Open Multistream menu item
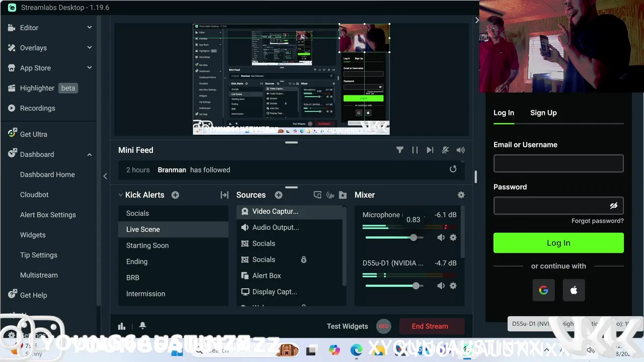Screen dimensions: 644x362 39,275
